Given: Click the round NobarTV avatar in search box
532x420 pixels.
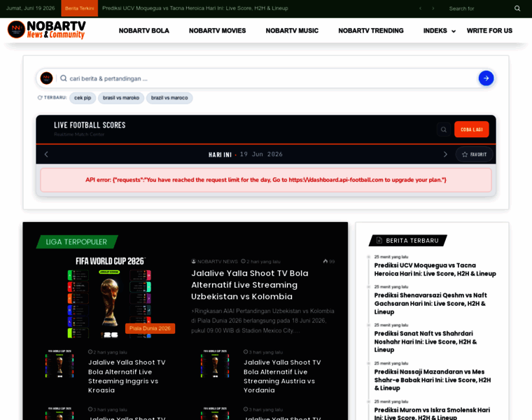Looking at the screenshot, I should coord(46,78).
